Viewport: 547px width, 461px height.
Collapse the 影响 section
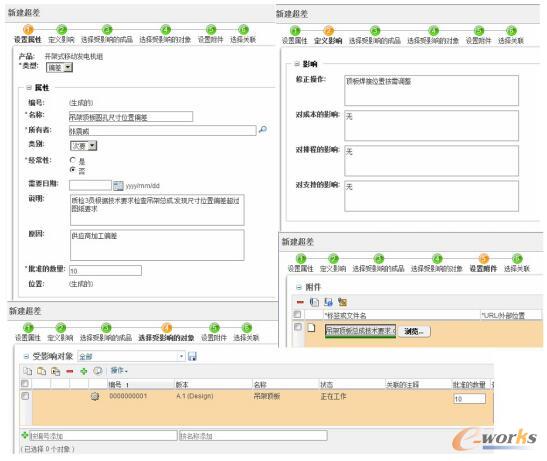(x=297, y=64)
